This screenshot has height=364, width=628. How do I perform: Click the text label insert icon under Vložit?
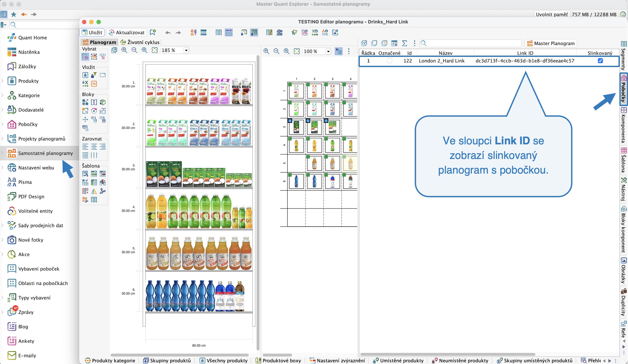point(94,83)
